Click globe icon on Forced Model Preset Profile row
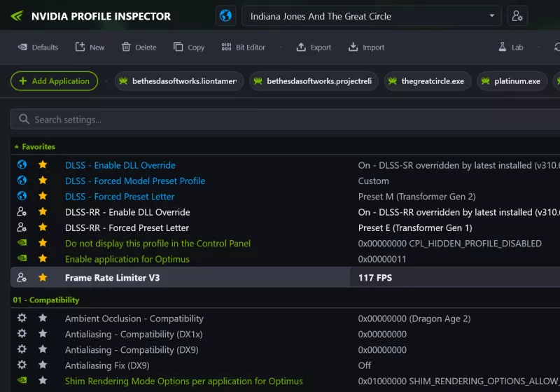Image resolution: width=560 pixels, height=392 pixels. click(22, 181)
